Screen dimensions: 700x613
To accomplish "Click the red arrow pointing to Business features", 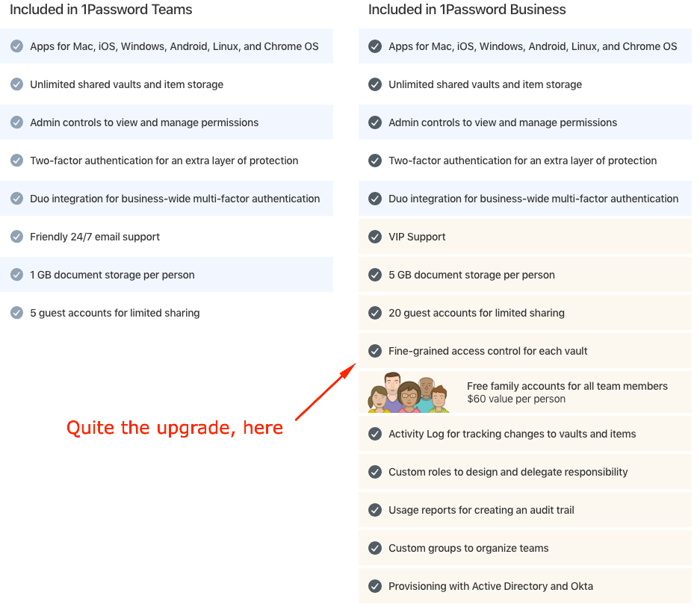I will tap(326, 392).
